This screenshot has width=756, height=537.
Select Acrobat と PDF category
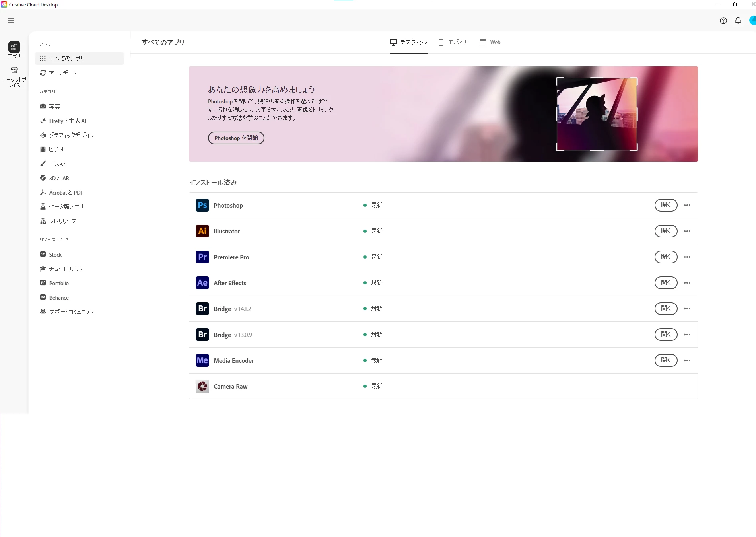pyautogui.click(x=80, y=193)
